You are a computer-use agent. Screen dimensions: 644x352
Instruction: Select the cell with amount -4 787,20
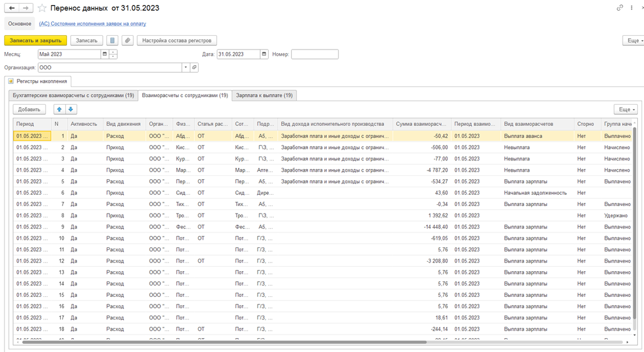(x=422, y=170)
